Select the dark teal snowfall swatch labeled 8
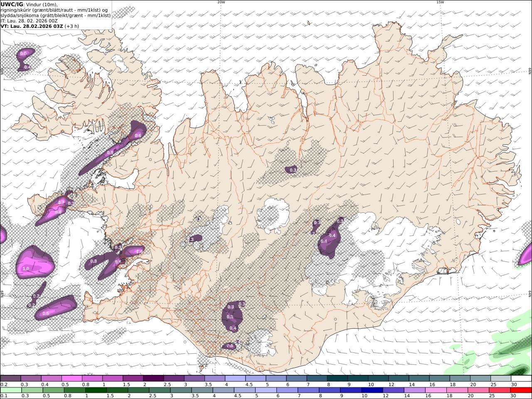This screenshot has height=399, width=532. [337, 378]
